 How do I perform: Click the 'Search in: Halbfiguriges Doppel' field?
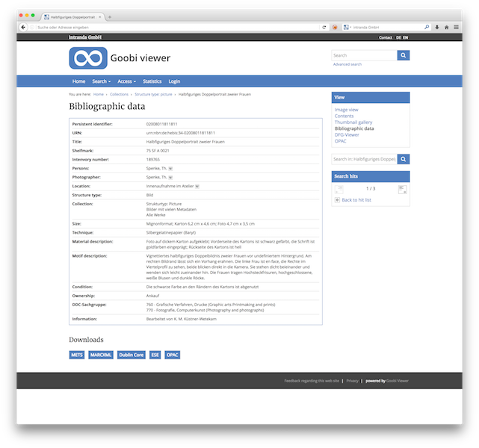(x=364, y=159)
